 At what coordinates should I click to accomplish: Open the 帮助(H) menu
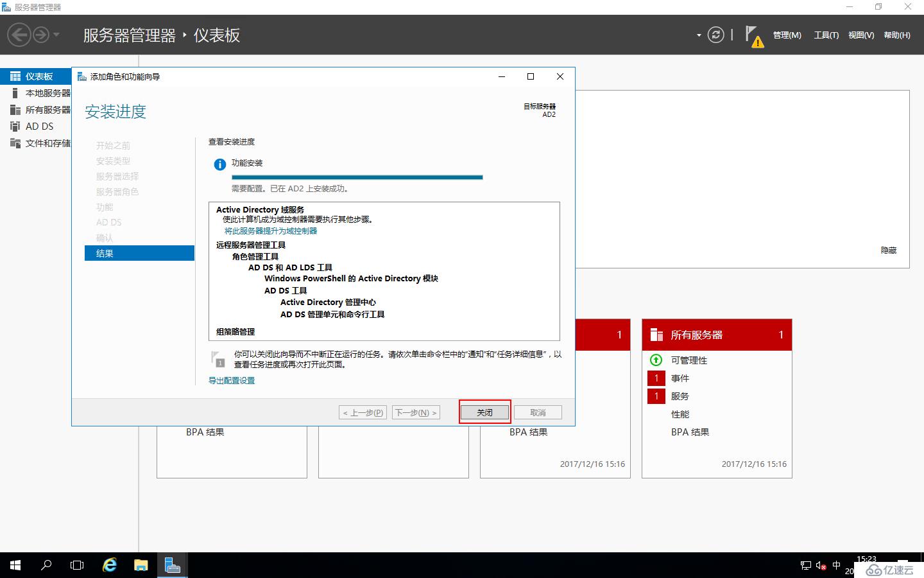coord(896,35)
